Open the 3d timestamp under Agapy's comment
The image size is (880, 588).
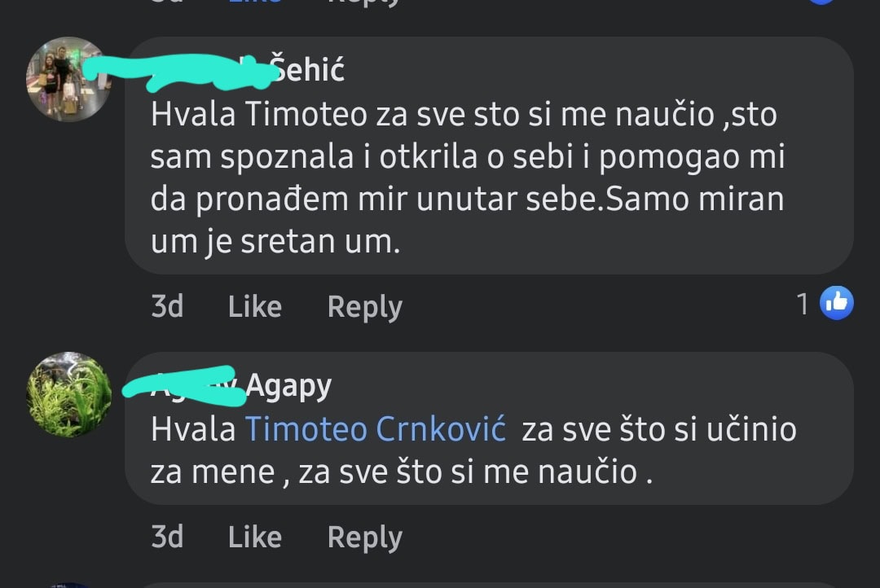(x=168, y=537)
